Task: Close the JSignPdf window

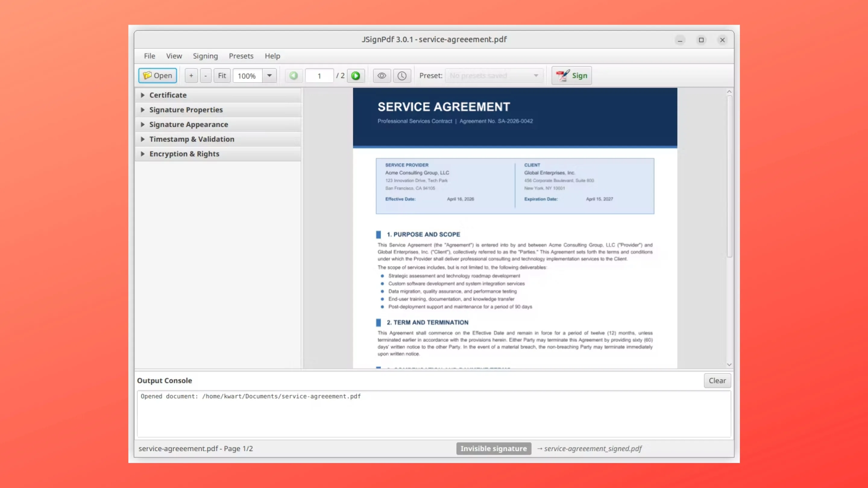Action: pos(722,40)
